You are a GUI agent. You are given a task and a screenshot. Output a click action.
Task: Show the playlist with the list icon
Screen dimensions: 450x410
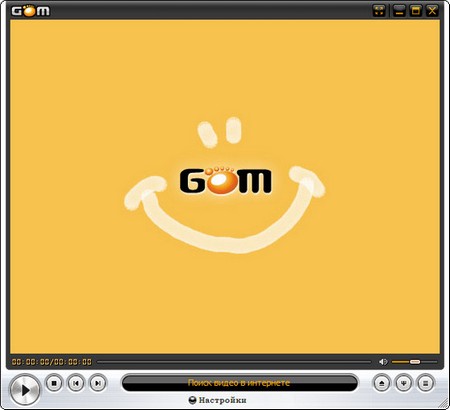426,383
